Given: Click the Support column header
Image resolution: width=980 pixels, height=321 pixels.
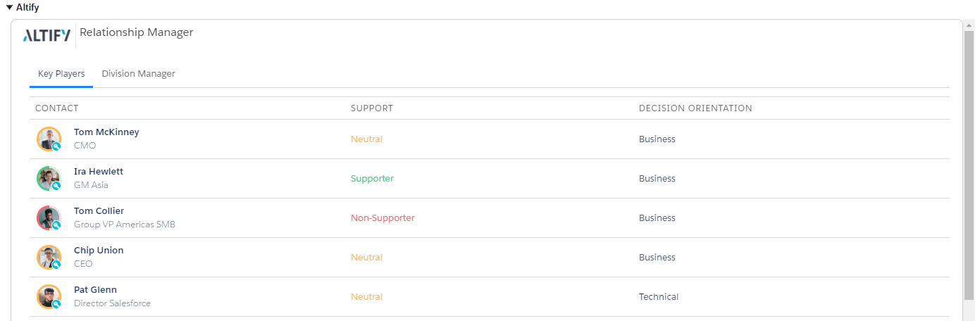Looking at the screenshot, I should point(372,108).
